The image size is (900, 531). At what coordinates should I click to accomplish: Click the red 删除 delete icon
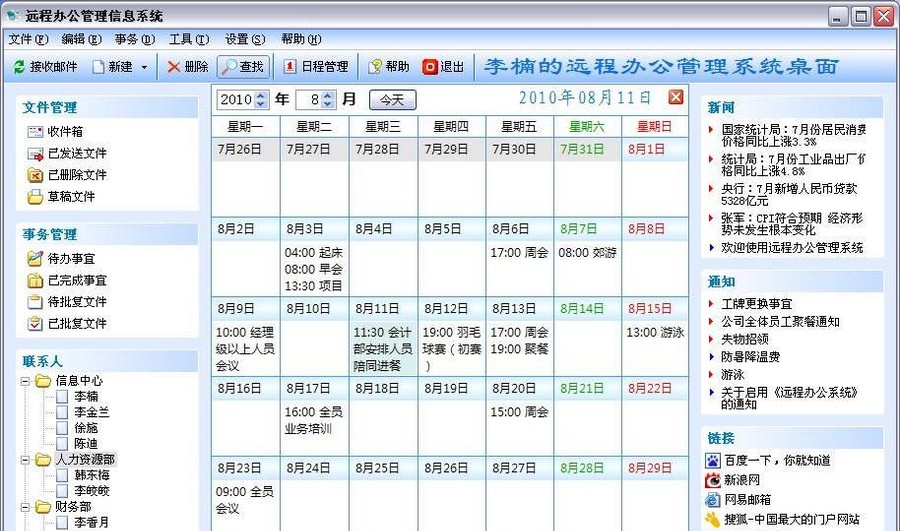click(173, 67)
